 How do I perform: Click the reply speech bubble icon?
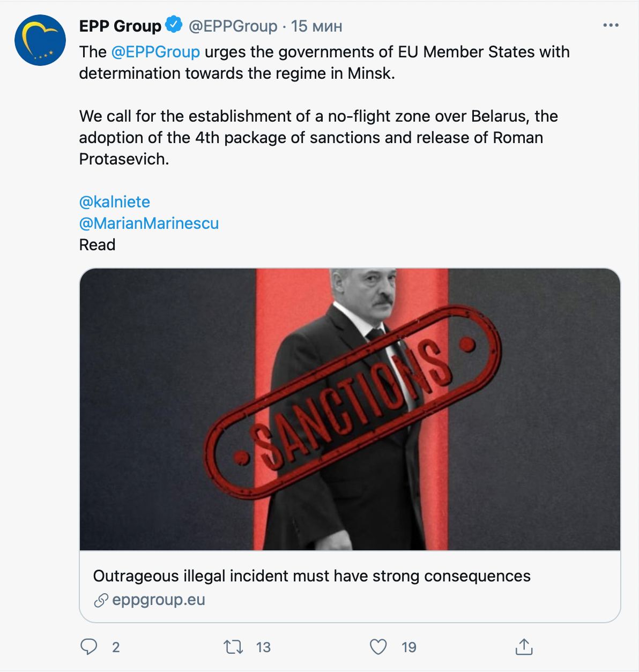pos(88,647)
